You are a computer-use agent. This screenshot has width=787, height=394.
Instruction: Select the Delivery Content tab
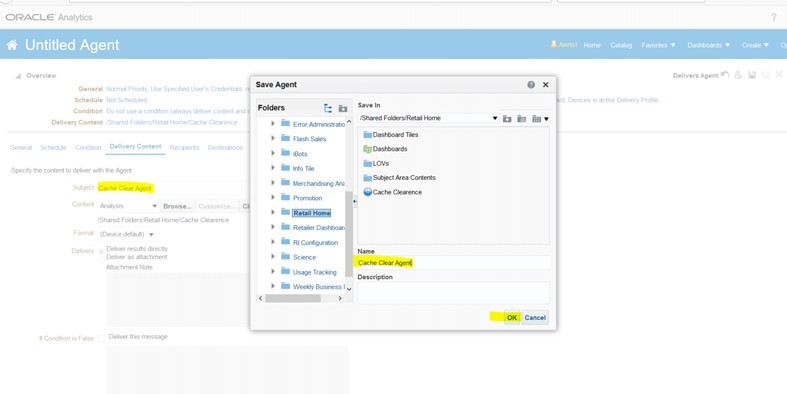click(136, 147)
